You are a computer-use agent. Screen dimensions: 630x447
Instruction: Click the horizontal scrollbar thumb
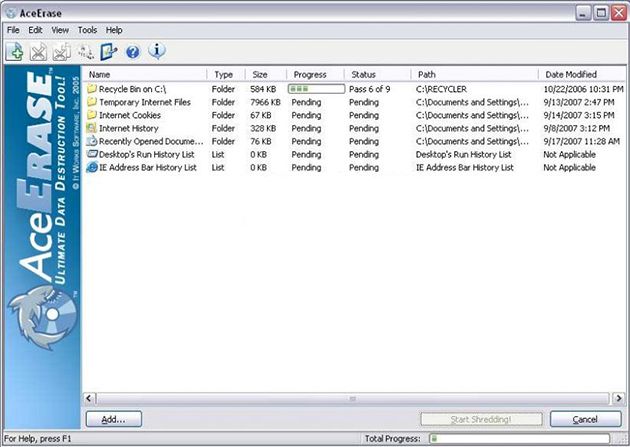[x=352, y=398]
